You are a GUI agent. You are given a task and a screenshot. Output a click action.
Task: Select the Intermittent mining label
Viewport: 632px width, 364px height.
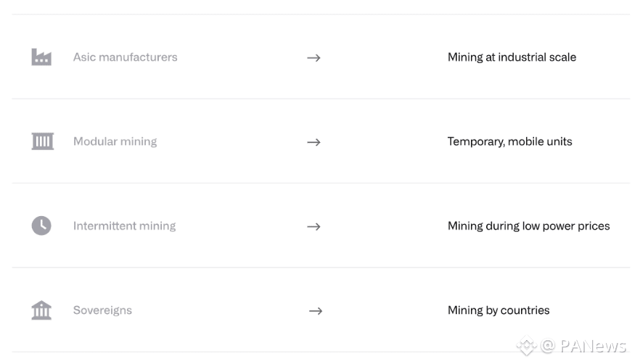pos(124,226)
